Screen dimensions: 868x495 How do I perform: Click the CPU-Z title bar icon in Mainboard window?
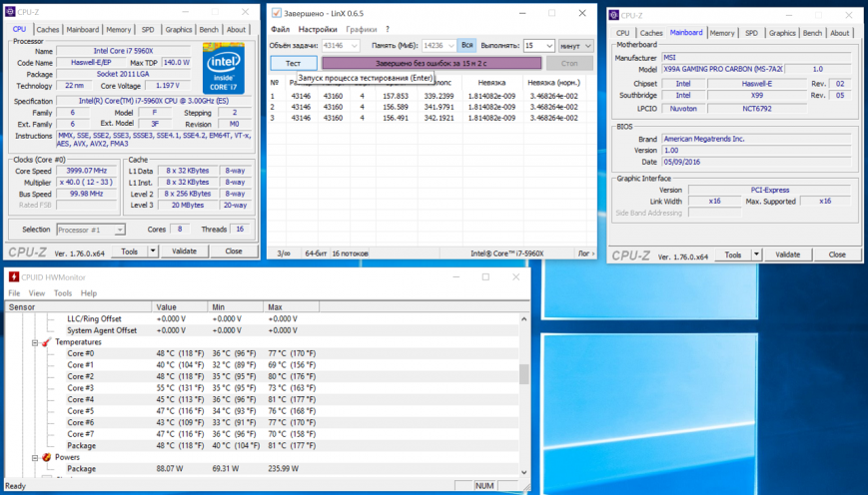pos(613,15)
